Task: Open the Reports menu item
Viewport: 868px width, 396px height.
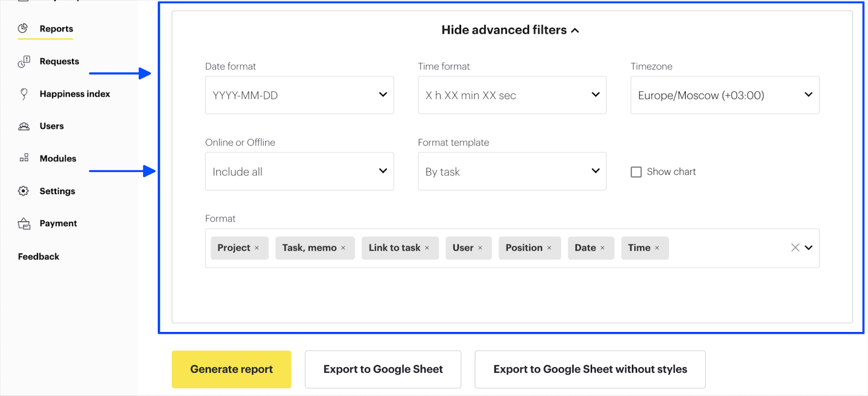Action: click(56, 29)
